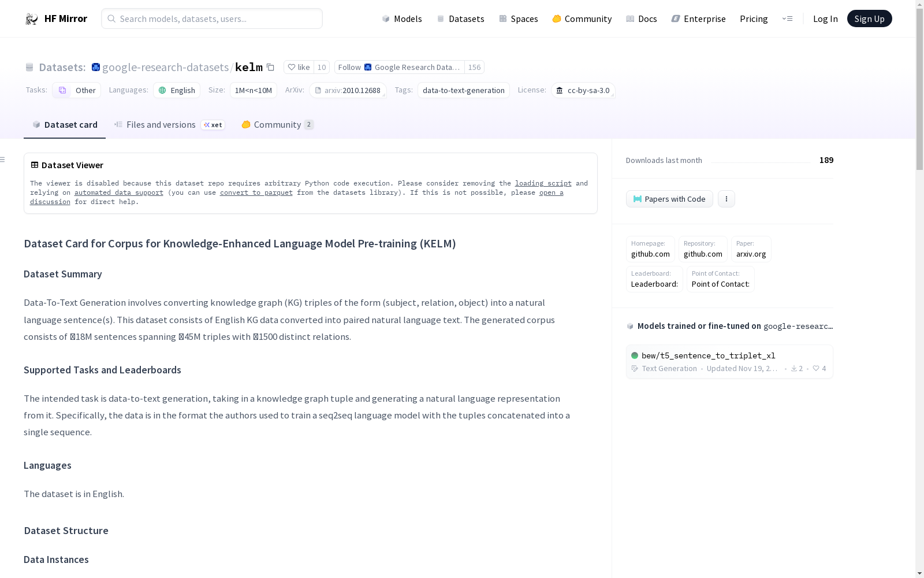Open the Models navigation menu
Viewport: 924px width, 578px height.
402,18
